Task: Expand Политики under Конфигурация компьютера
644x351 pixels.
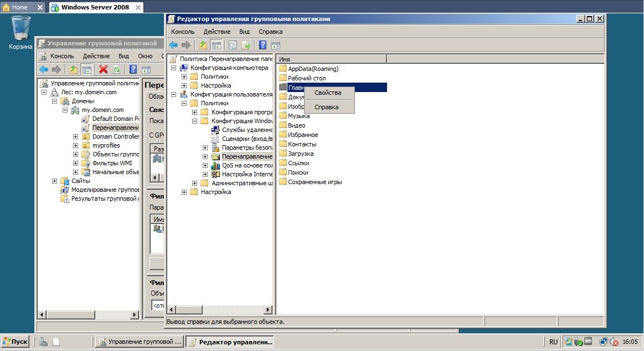Action: (x=184, y=77)
